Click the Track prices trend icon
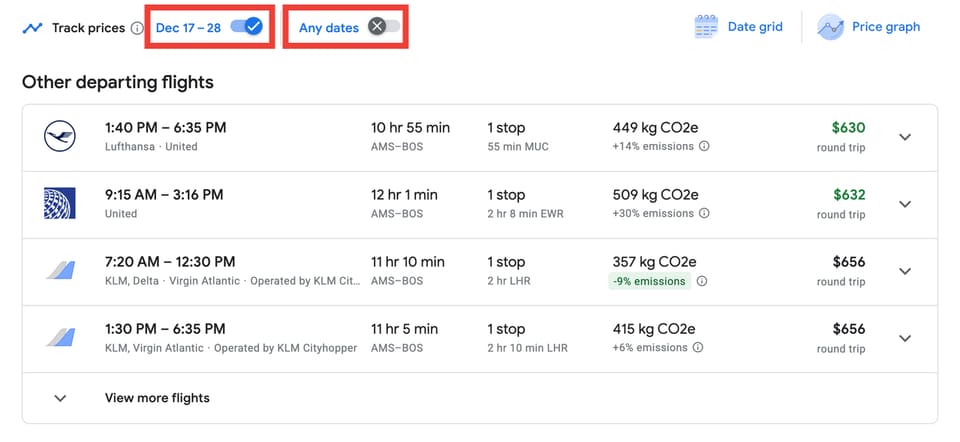The image size is (960, 442). 32,28
